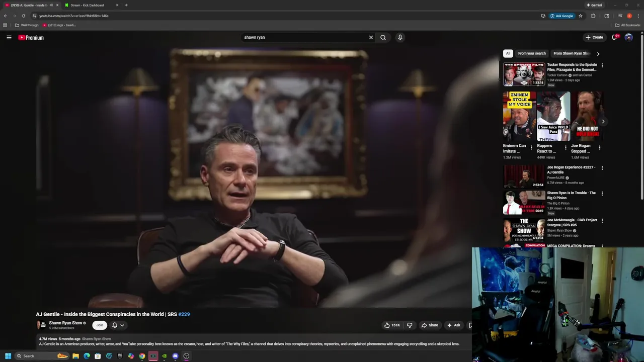Open Microsoft Edge from the taskbar
The image size is (644, 362).
pyautogui.click(x=87, y=356)
